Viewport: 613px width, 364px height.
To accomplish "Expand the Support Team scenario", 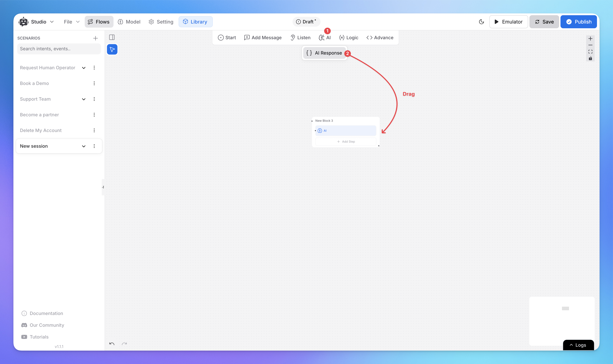I will [84, 99].
